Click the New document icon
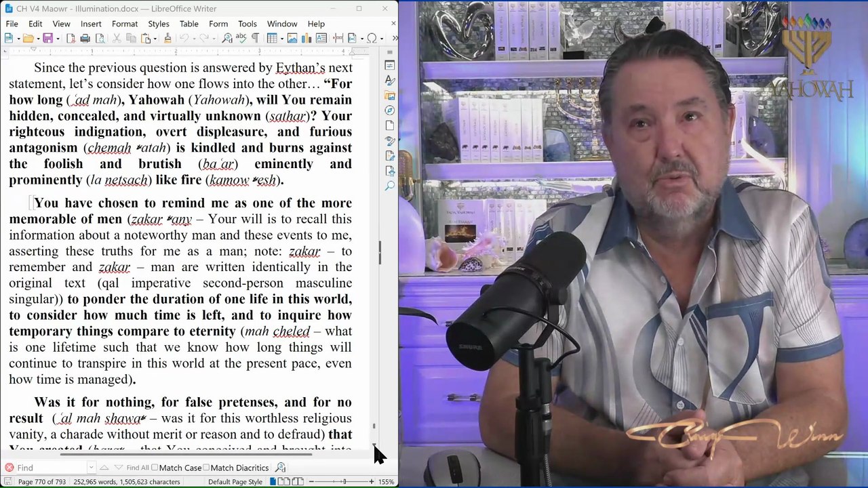Viewport: 868px width, 488px height. (8, 38)
